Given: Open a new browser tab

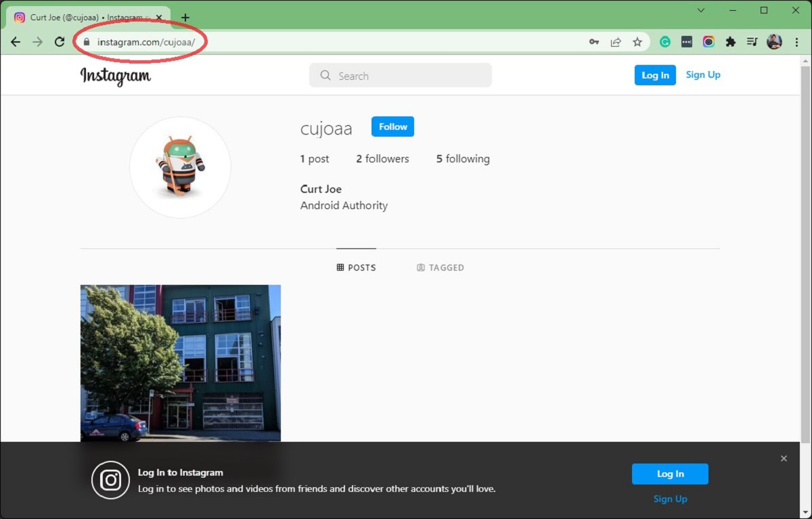Looking at the screenshot, I should click(x=185, y=18).
